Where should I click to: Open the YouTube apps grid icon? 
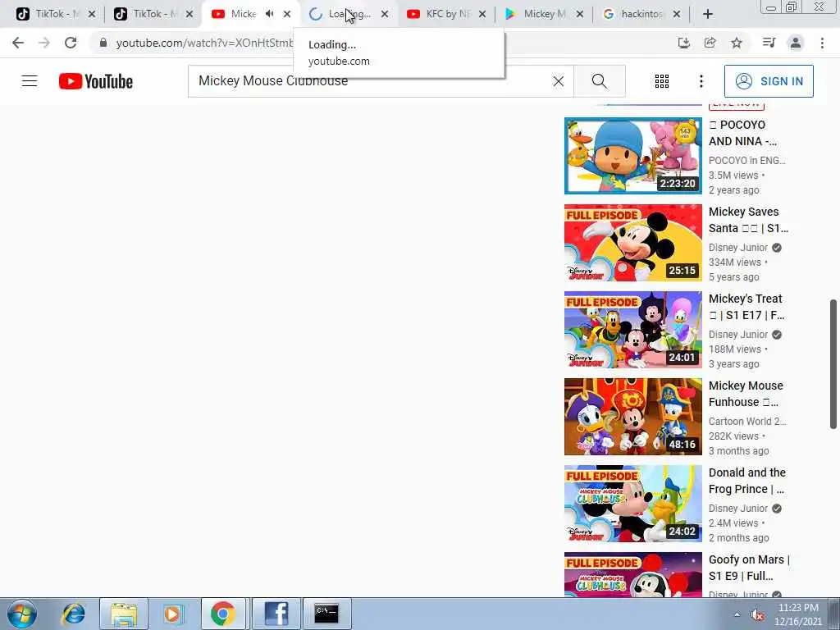[x=662, y=81]
